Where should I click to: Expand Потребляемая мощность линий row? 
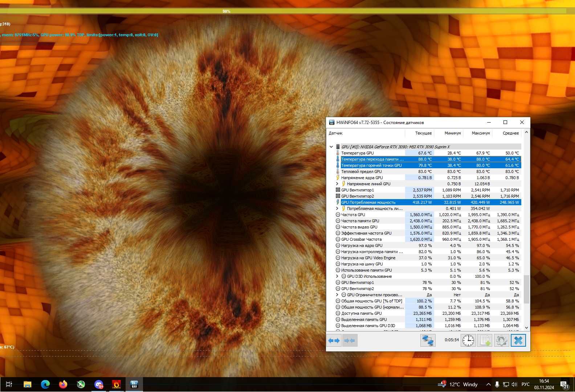[337, 209]
